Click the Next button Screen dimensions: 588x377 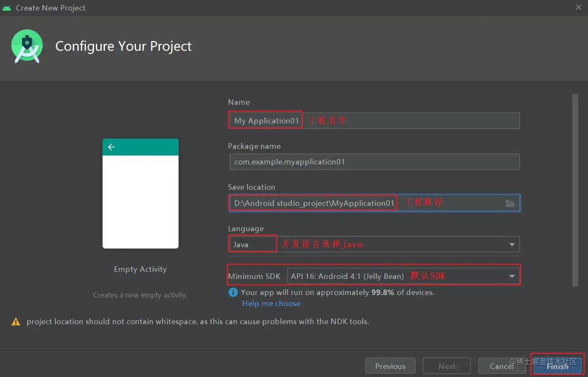(x=447, y=366)
